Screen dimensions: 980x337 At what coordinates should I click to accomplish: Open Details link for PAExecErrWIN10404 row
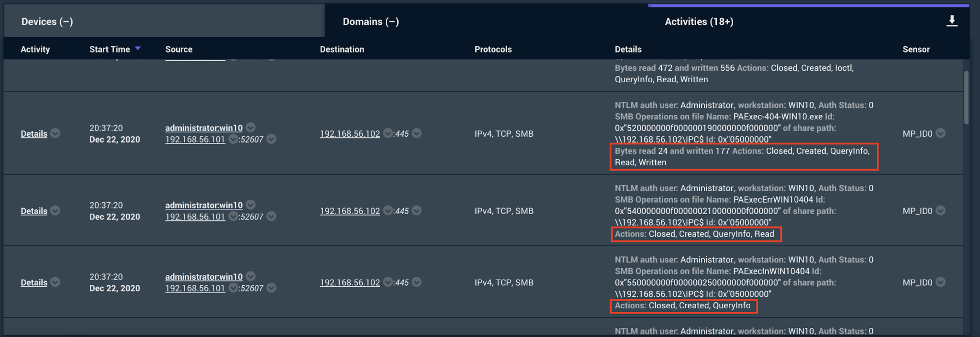click(34, 211)
